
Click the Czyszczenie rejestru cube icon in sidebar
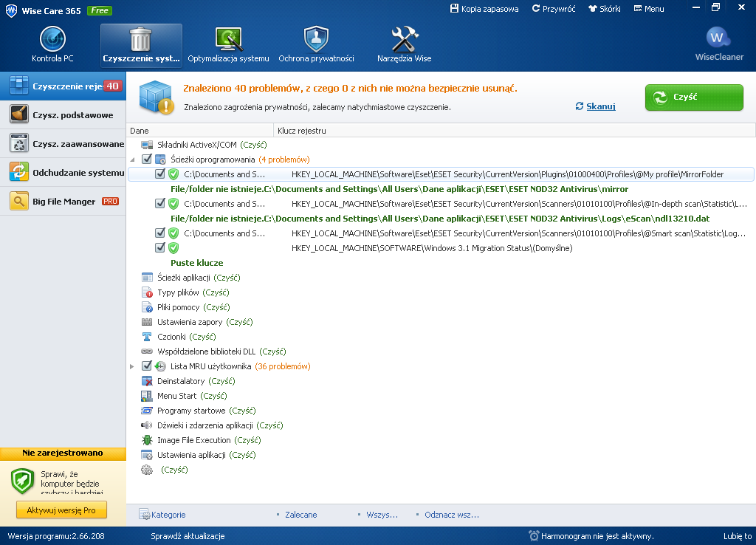click(19, 86)
